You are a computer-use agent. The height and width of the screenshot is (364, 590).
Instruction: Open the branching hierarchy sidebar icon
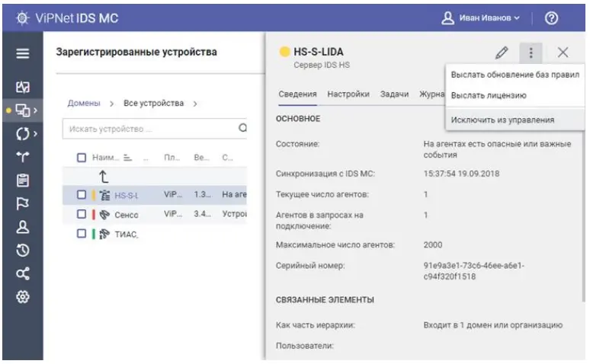tap(23, 156)
